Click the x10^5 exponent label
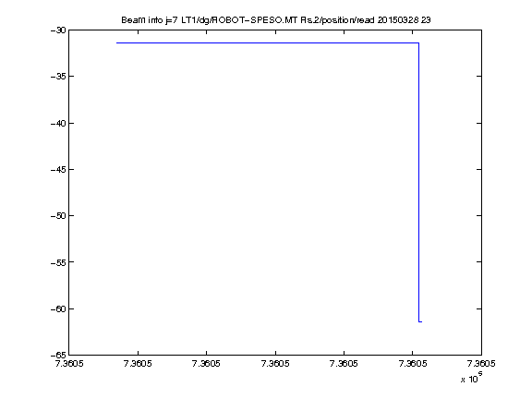532x399 pixels. (472, 378)
